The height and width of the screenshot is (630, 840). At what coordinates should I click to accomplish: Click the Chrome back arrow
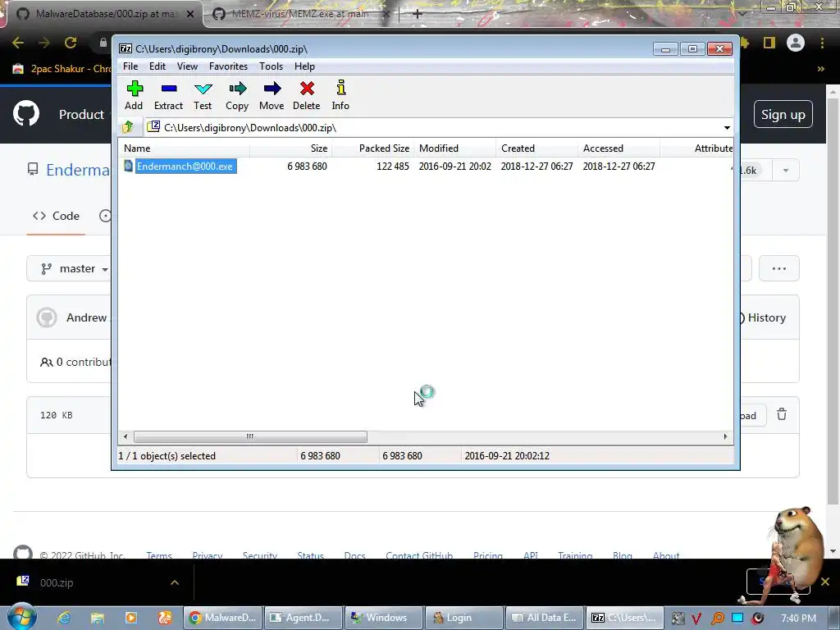18,43
